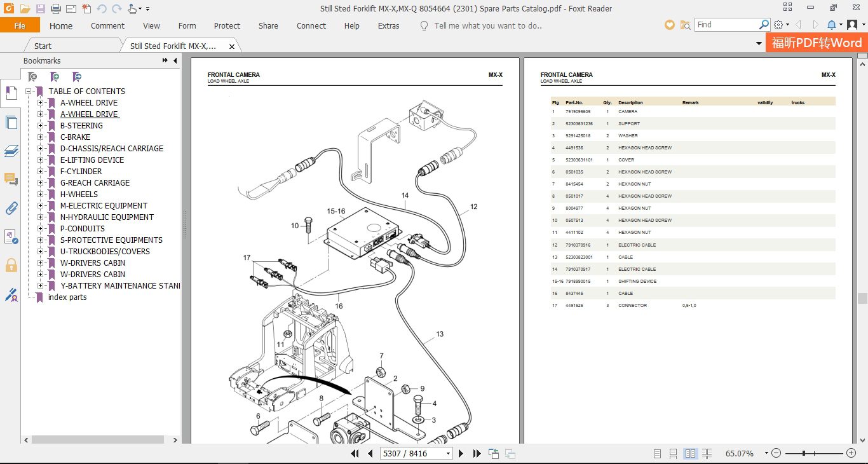Enable continuous page view mode
The height and width of the screenshot is (464, 868).
click(x=674, y=453)
